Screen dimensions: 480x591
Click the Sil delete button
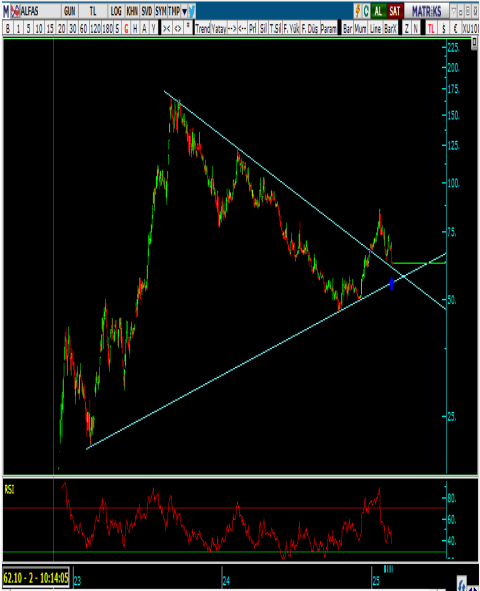(263, 28)
